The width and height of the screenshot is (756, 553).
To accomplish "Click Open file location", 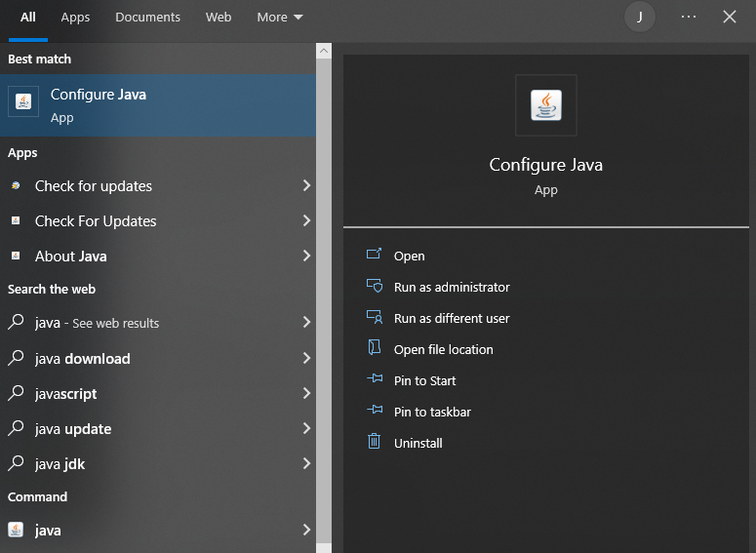I will pyautogui.click(x=444, y=349).
